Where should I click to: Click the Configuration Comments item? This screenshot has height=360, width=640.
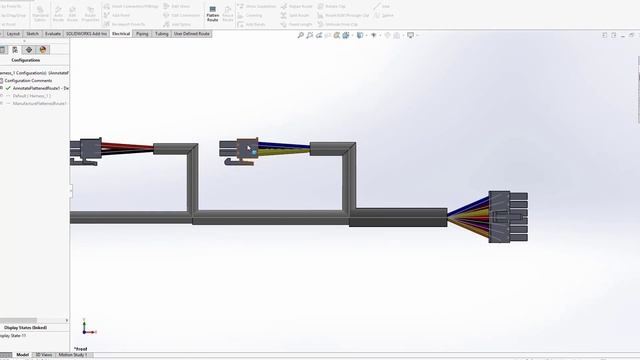pyautogui.click(x=28, y=80)
